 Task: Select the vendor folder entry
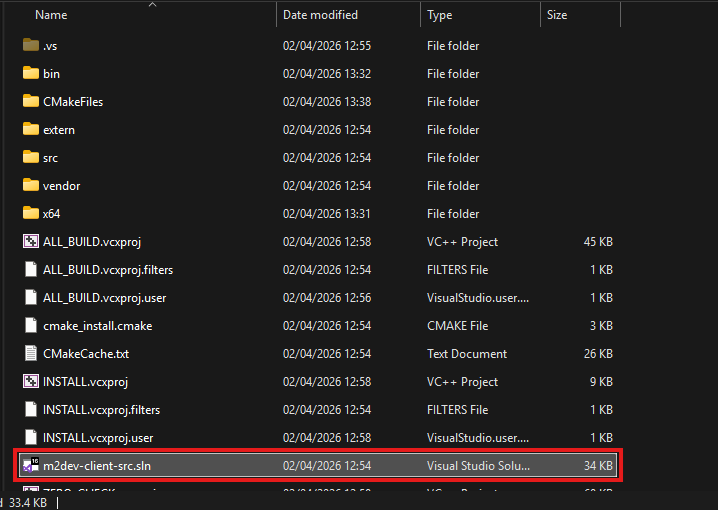tap(61, 186)
